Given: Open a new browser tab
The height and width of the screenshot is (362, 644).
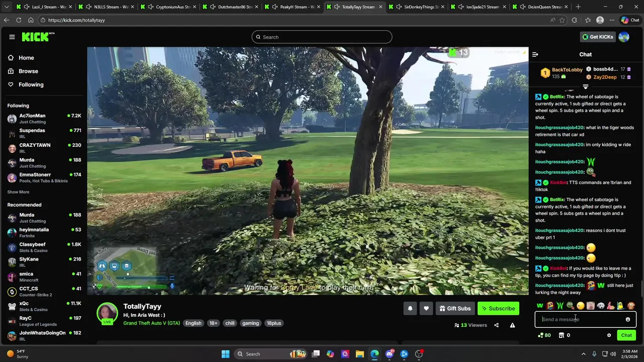Looking at the screenshot, I should 578,7.
